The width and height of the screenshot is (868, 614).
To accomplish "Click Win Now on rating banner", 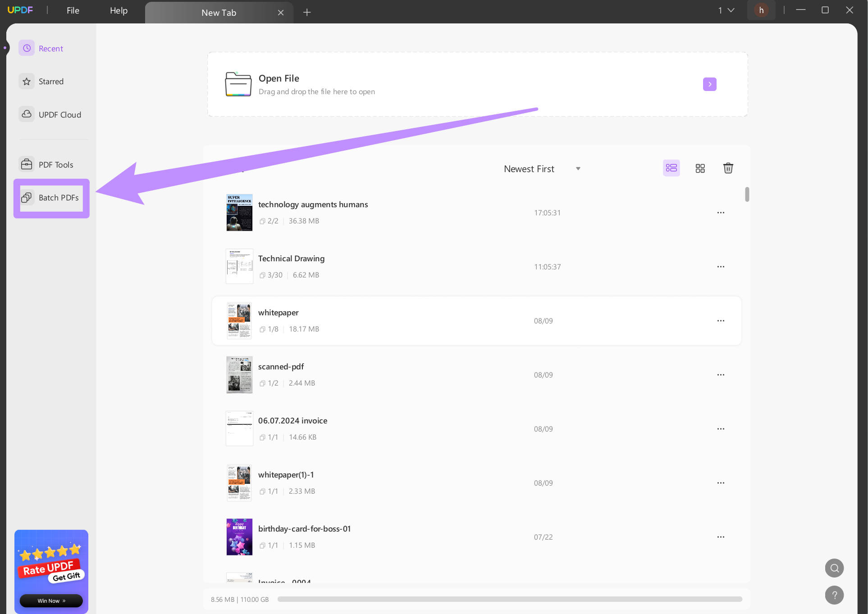I will [x=51, y=600].
